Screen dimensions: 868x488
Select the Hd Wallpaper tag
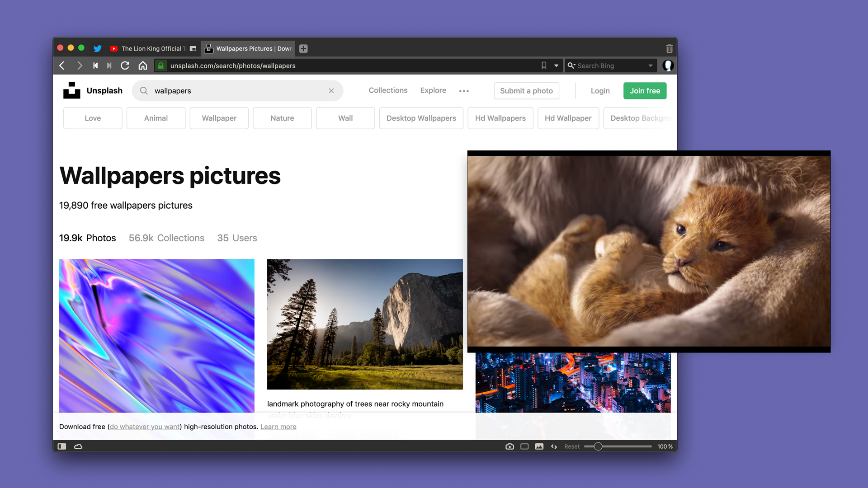pyautogui.click(x=568, y=118)
